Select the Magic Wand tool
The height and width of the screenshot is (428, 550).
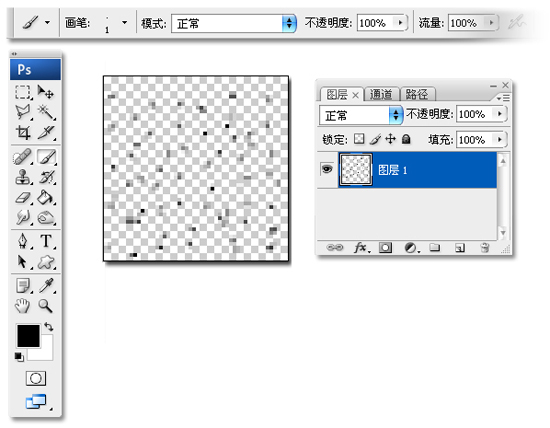click(46, 112)
